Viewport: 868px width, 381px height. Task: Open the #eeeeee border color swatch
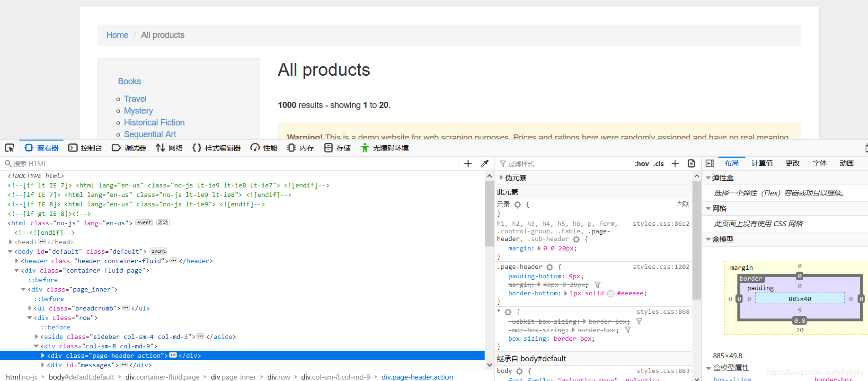coord(611,293)
